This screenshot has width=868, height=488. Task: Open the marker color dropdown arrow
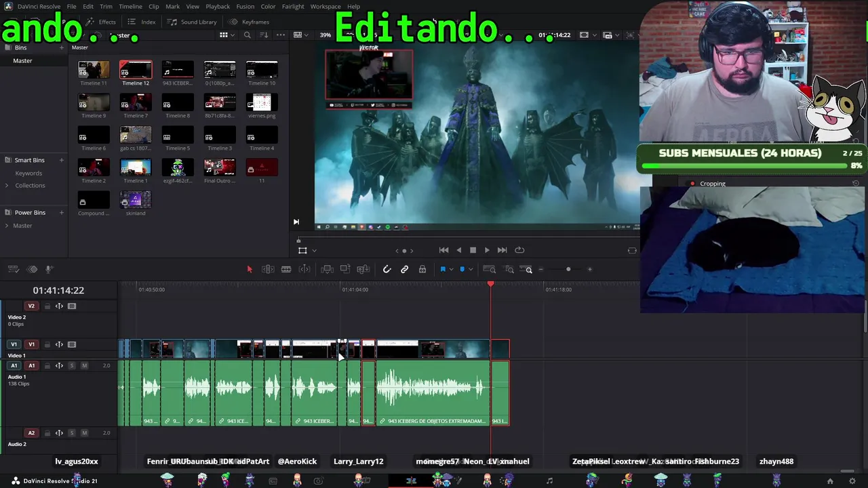click(471, 270)
